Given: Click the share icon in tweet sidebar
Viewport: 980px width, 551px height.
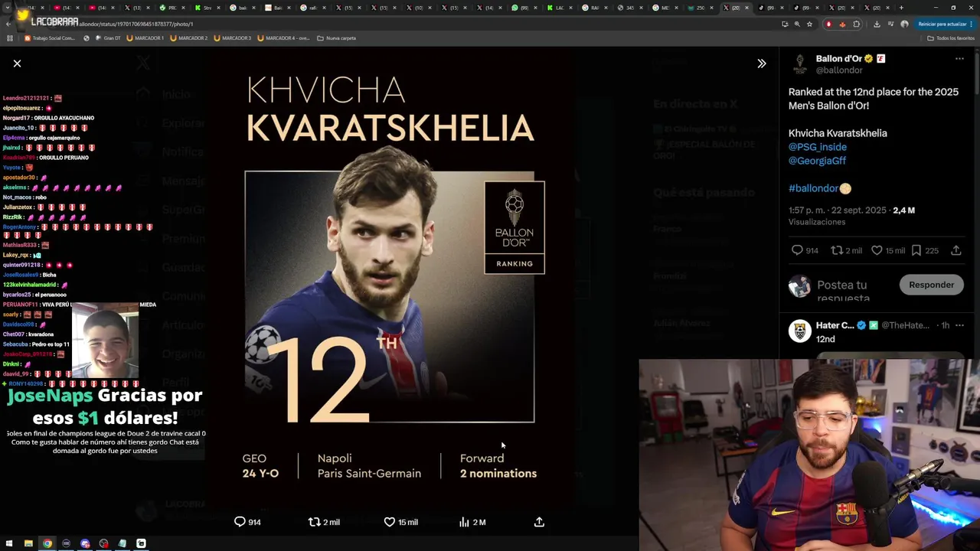Looking at the screenshot, I should point(956,250).
